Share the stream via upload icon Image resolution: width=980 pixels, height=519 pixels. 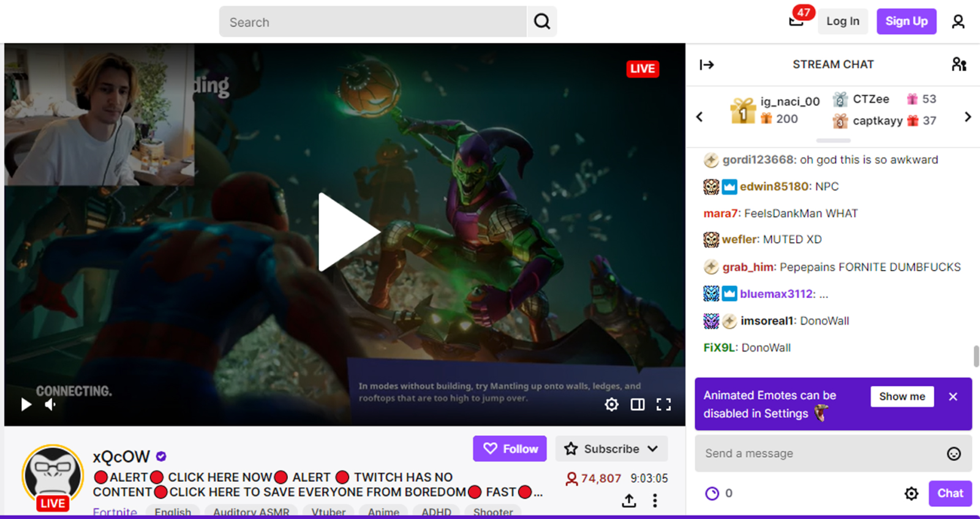tap(629, 501)
